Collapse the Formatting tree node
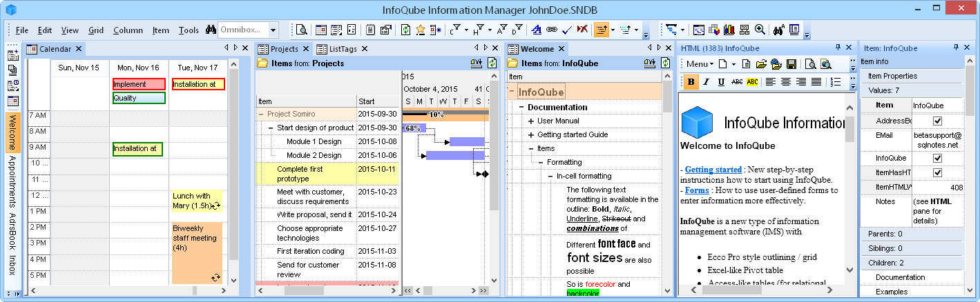 [x=541, y=163]
